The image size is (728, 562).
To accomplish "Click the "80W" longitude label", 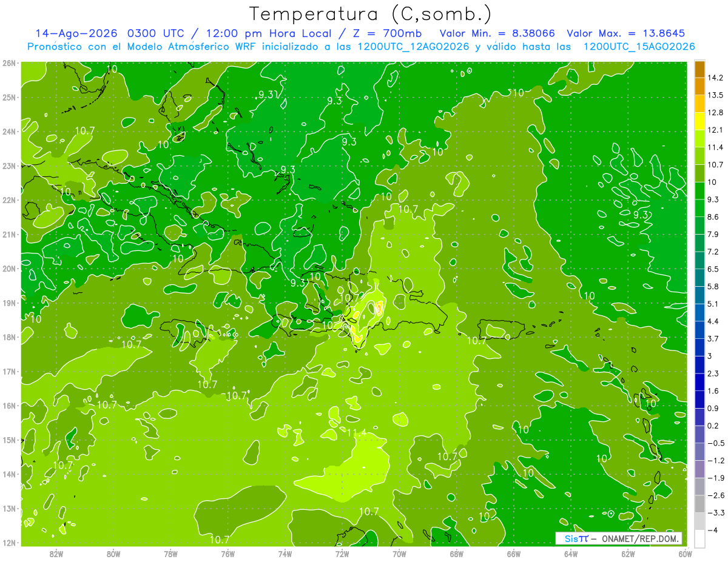I will pyautogui.click(x=113, y=554).
